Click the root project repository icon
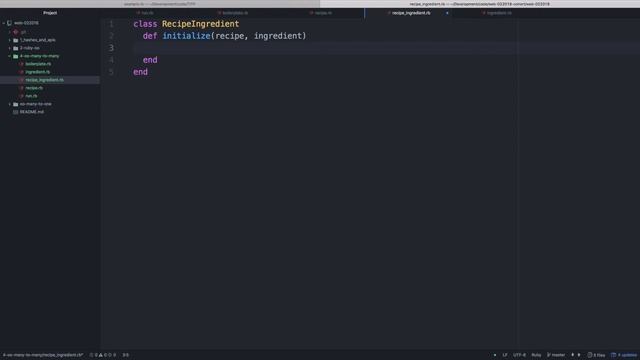The width and height of the screenshot is (640, 360). (9, 23)
